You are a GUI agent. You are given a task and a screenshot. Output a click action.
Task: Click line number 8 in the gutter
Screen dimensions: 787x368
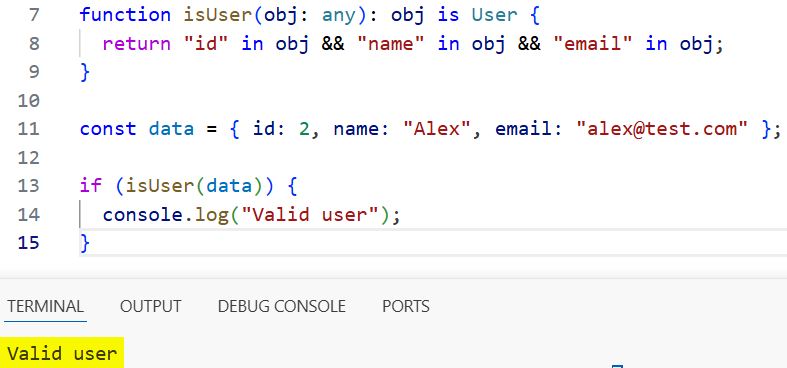(34, 43)
